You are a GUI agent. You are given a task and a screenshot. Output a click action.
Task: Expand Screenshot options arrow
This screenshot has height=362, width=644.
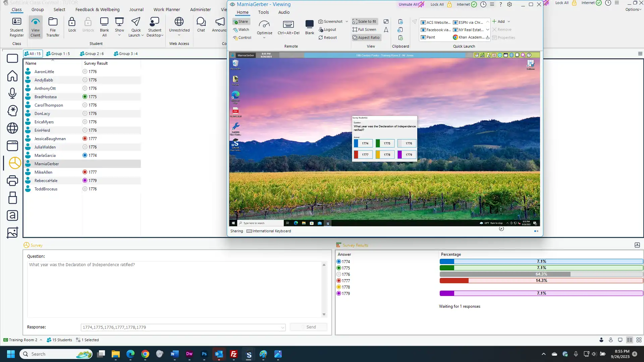[346, 21]
